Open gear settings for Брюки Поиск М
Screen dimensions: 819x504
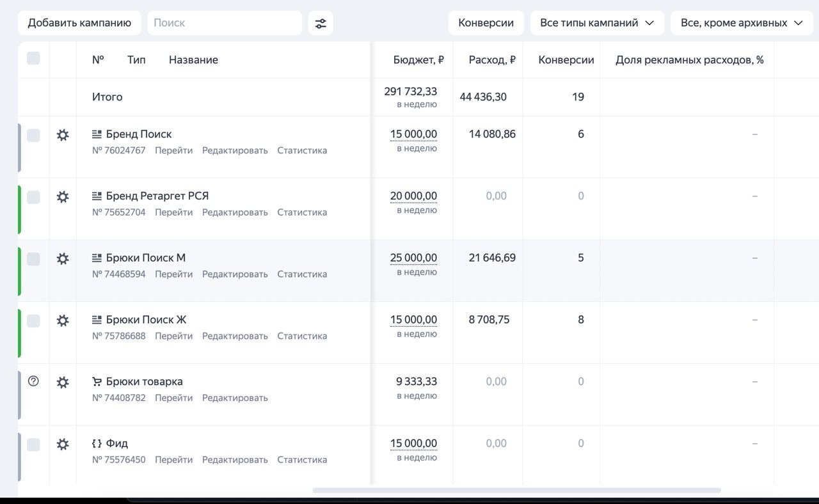point(63,258)
